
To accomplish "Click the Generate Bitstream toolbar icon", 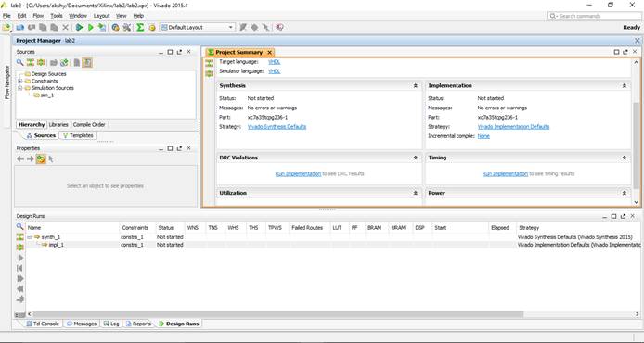I will click(x=102, y=28).
